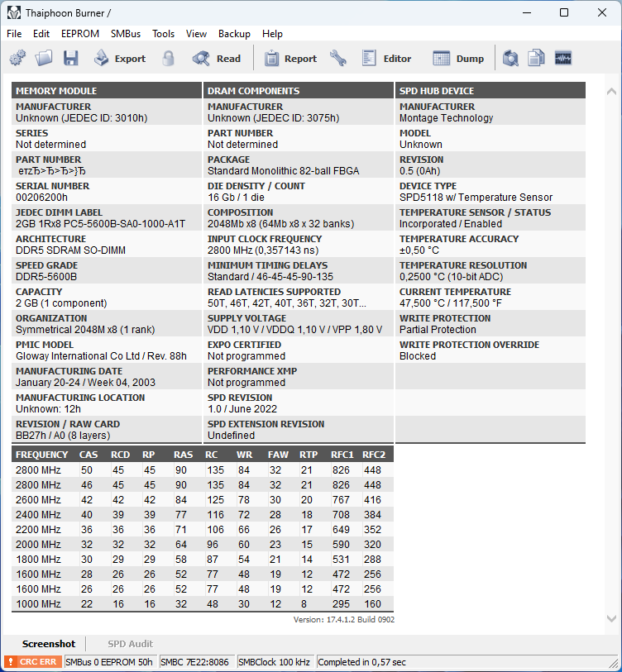Screen dimensions: 622x672
Task: Maximize the Thaiphoon Burner window
Action: pyautogui.click(x=564, y=13)
